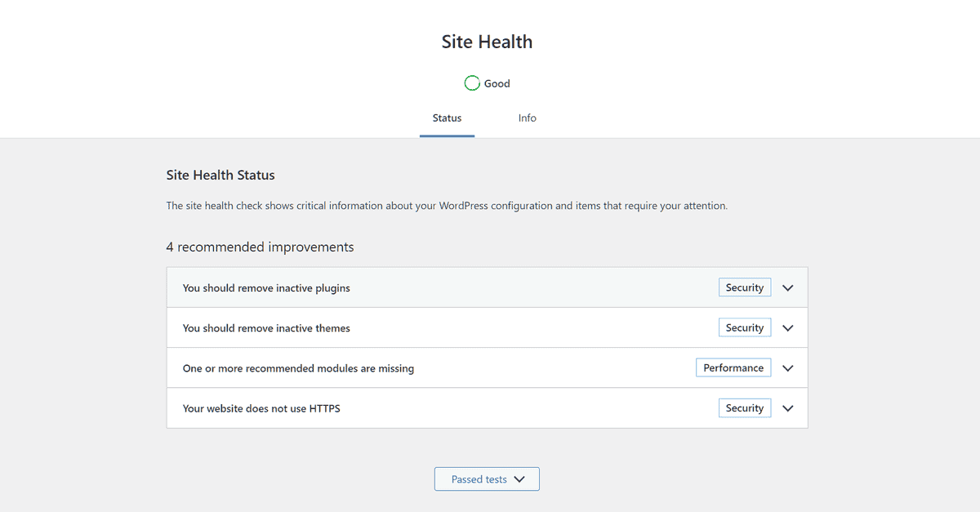Screen dimensions: 980x512
Task: Click '4 recommended improvements' heading
Action: [x=260, y=247]
